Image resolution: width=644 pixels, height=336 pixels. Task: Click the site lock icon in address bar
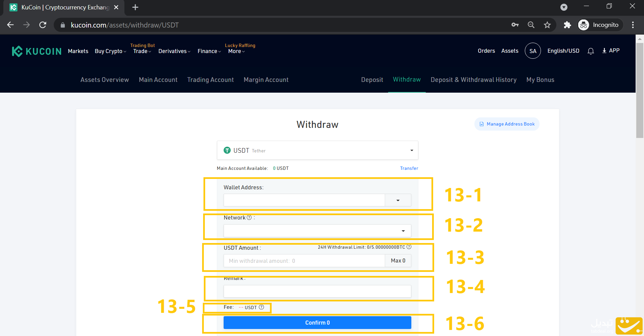pos(62,25)
